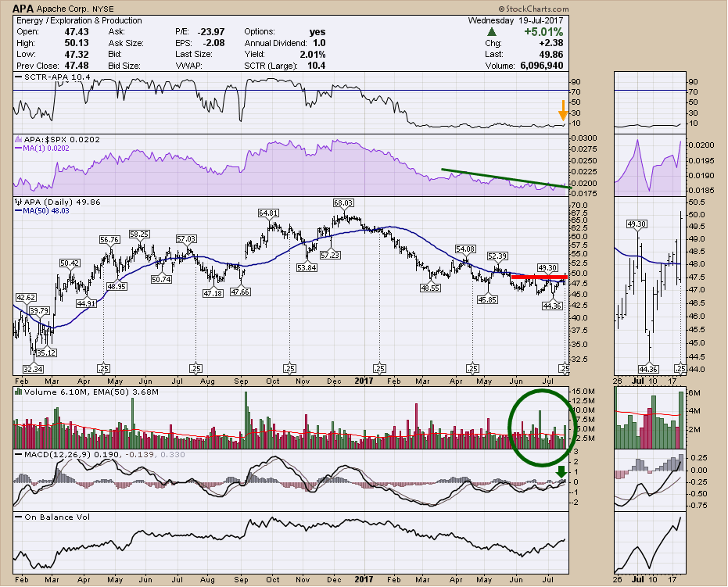Click the 52.39 price high label

tap(497, 256)
